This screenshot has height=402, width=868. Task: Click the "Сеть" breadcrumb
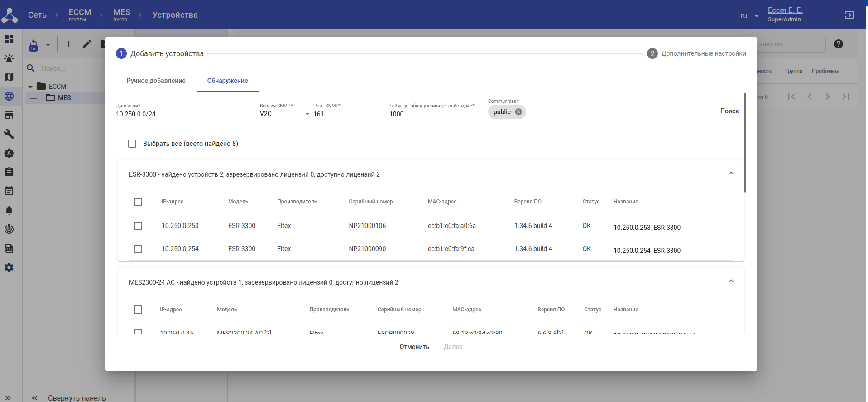tap(37, 15)
